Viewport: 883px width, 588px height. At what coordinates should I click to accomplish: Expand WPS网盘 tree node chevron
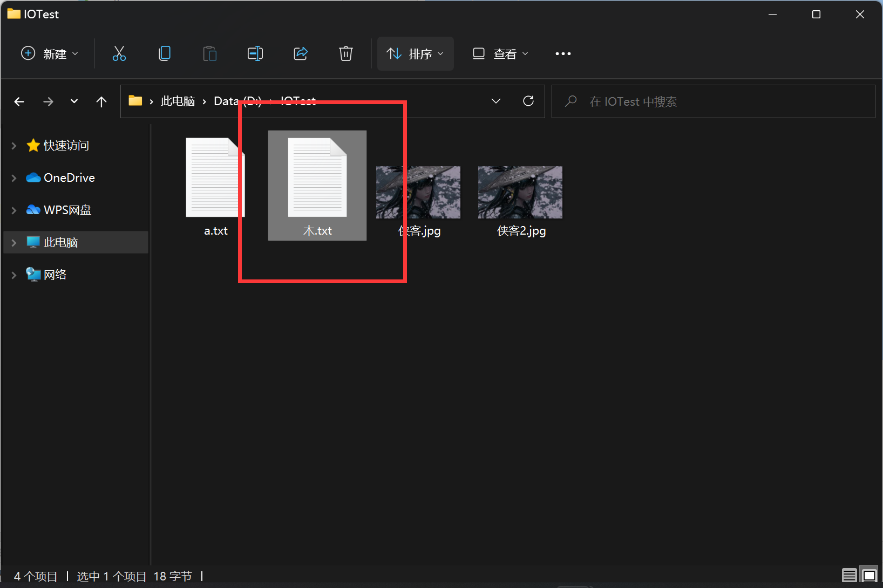click(x=14, y=210)
